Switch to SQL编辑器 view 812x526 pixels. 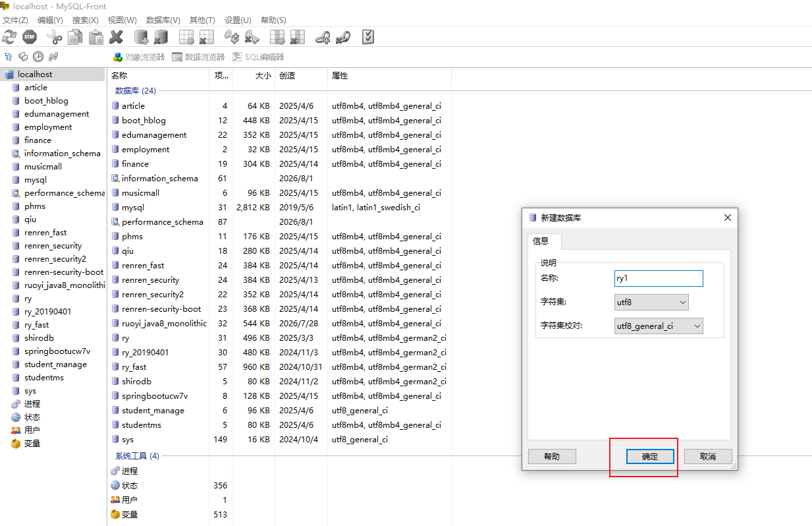tap(258, 57)
